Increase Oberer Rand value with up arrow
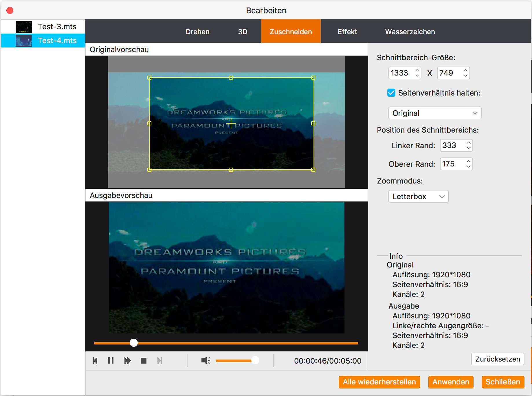Image resolution: width=532 pixels, height=396 pixels. pos(469,161)
